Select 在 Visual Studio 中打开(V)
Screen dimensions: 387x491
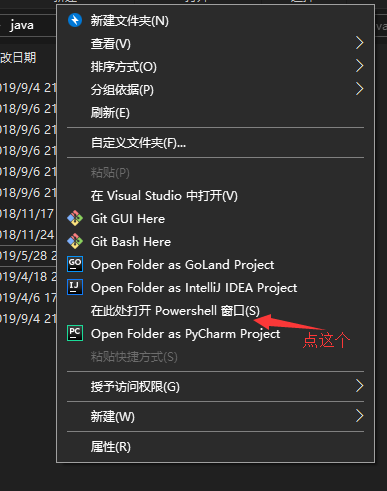215,196
